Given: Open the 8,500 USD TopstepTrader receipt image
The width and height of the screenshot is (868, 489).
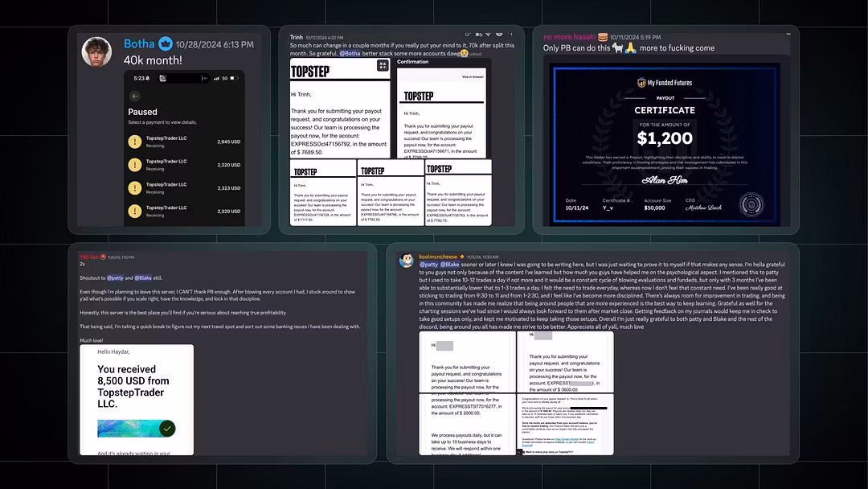Looking at the screenshot, I should tap(137, 400).
